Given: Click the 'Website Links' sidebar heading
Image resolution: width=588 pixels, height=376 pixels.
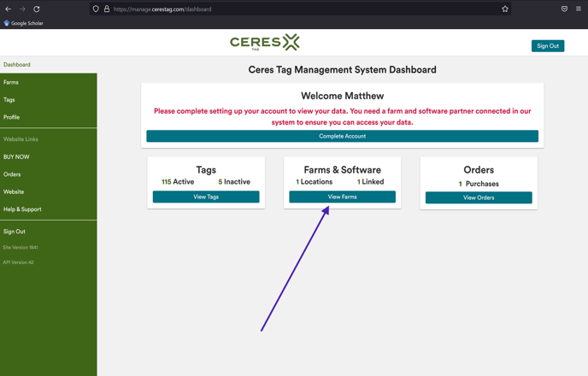Looking at the screenshot, I should point(21,139).
